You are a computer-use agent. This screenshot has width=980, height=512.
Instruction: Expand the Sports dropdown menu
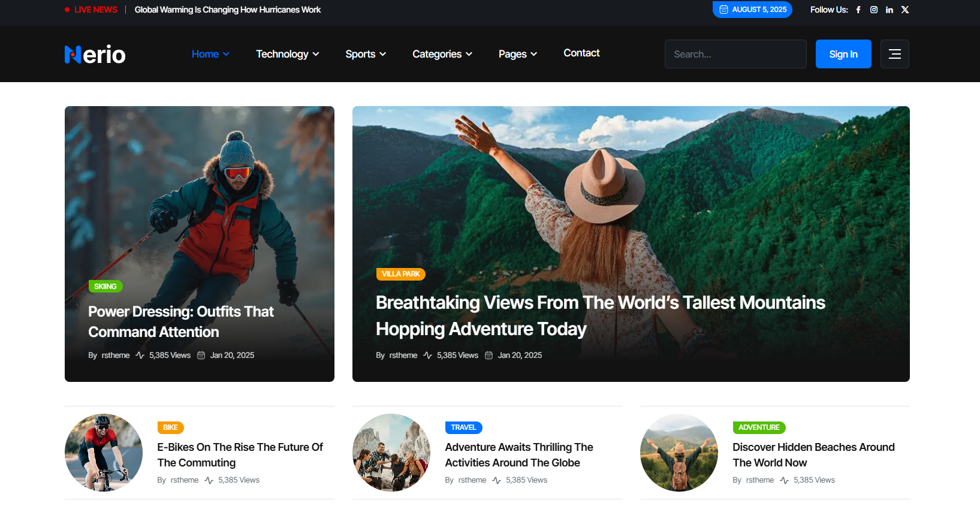click(365, 54)
